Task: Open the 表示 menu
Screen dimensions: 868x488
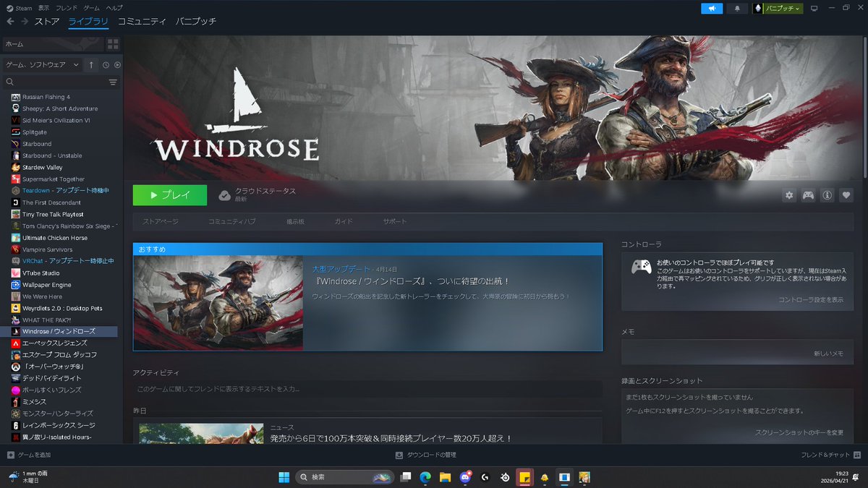Action: coord(44,7)
